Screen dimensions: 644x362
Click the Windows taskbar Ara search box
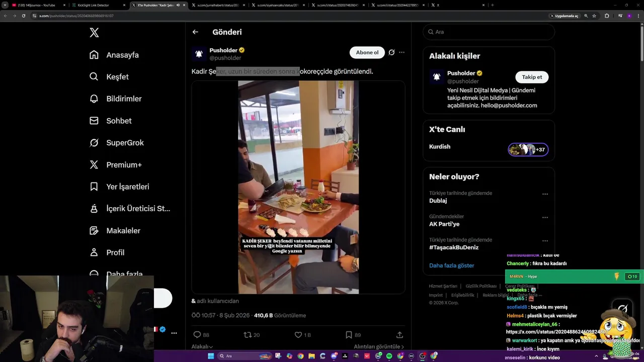pyautogui.click(x=245, y=356)
